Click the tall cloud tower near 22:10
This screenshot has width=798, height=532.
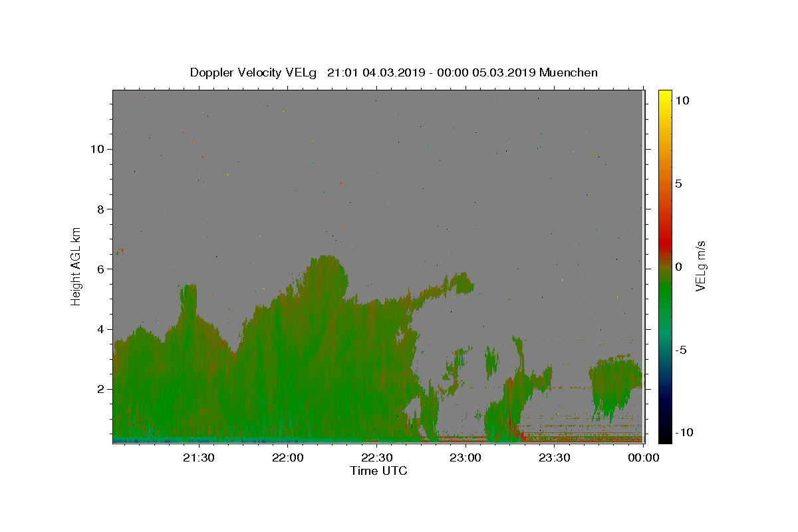(325, 279)
